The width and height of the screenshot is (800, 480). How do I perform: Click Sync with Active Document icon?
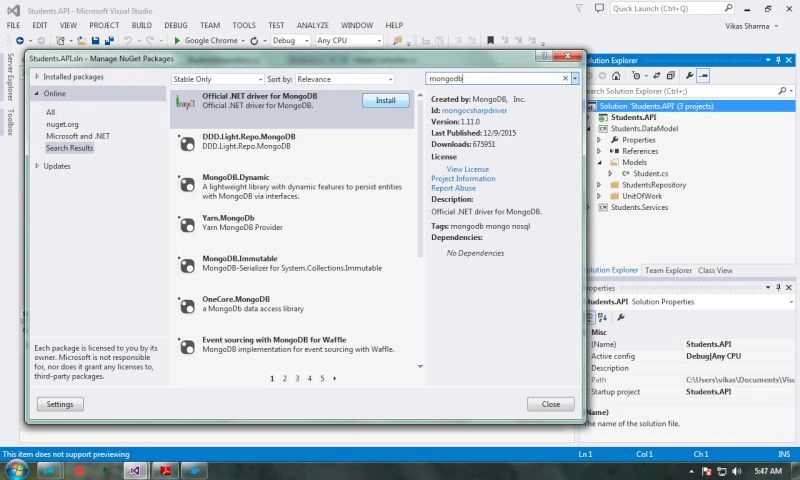coord(657,75)
